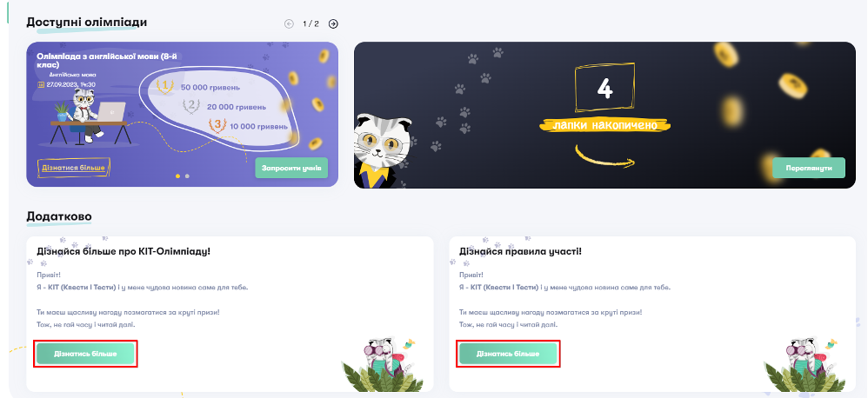Click the gold first-place medal icon
Viewport: 868px width, 398px height.
164,87
